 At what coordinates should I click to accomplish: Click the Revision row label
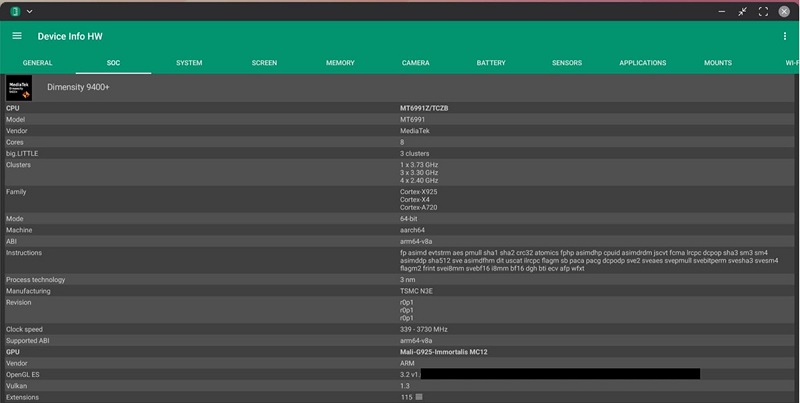click(x=18, y=302)
